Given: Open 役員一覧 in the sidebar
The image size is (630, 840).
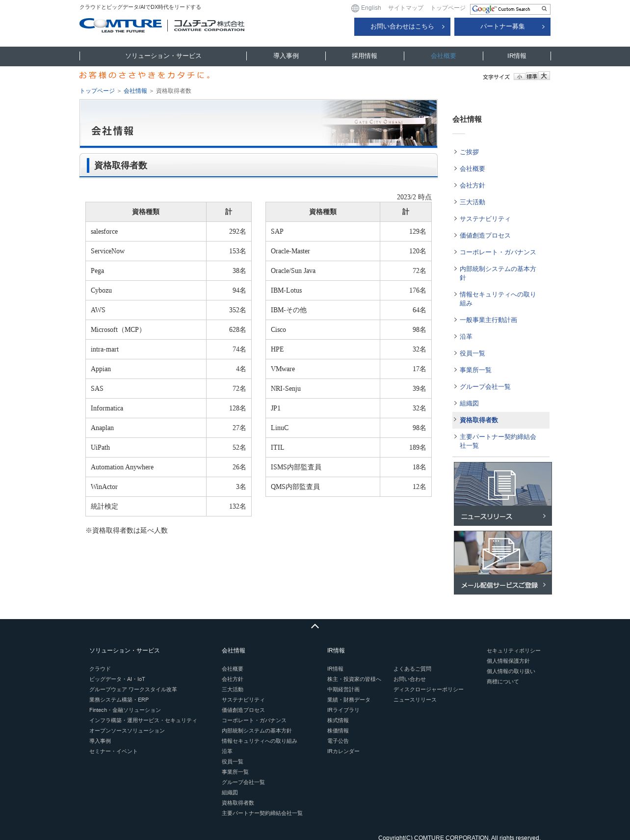Looking at the screenshot, I should pos(472,353).
